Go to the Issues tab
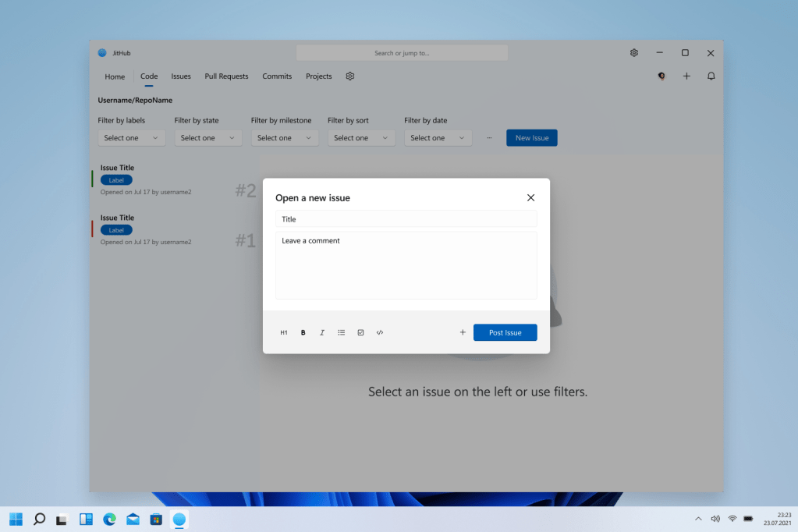This screenshot has width=798, height=532. click(x=181, y=76)
